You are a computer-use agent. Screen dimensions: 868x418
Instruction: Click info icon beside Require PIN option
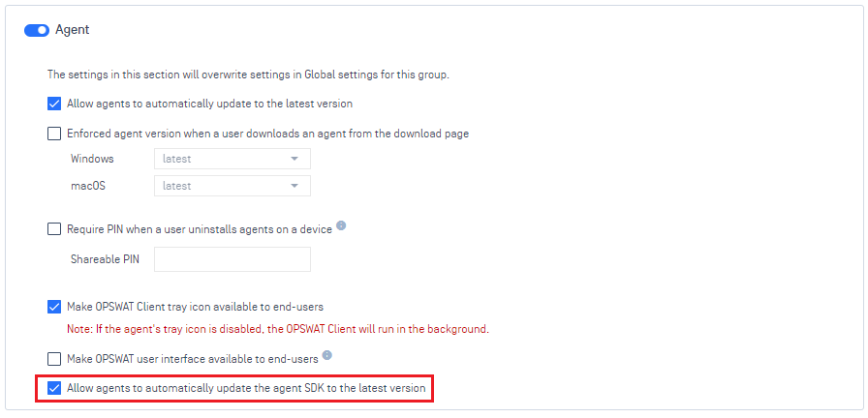(342, 225)
